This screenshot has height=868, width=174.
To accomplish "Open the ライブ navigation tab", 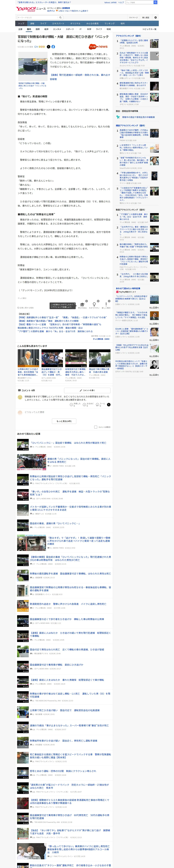I will [x=43, y=24].
